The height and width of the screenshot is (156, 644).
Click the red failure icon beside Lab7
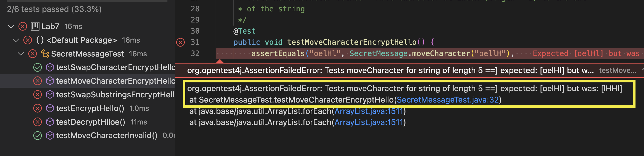(23, 26)
